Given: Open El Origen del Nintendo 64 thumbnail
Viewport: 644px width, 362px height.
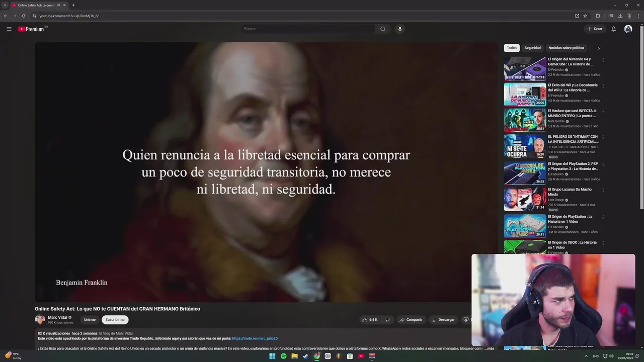Looking at the screenshot, I should click(525, 68).
